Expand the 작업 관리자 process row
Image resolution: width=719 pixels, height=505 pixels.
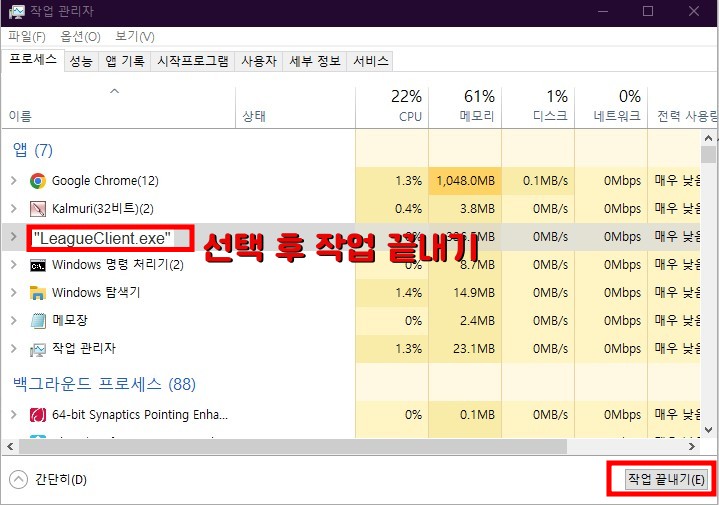coord(14,349)
